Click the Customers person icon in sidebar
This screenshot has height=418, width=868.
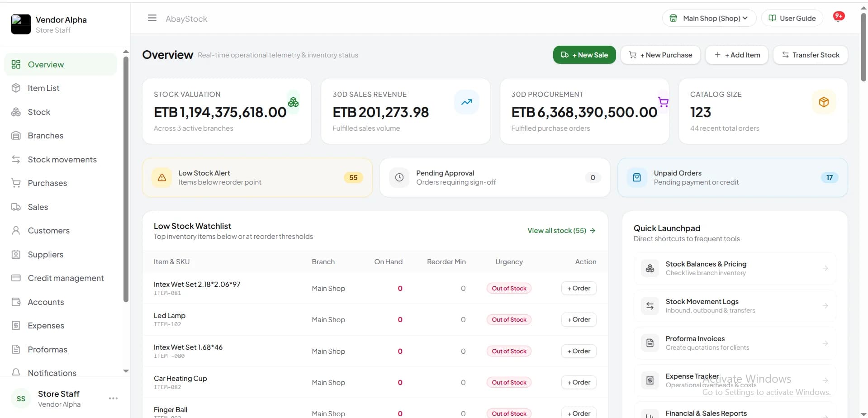16,230
